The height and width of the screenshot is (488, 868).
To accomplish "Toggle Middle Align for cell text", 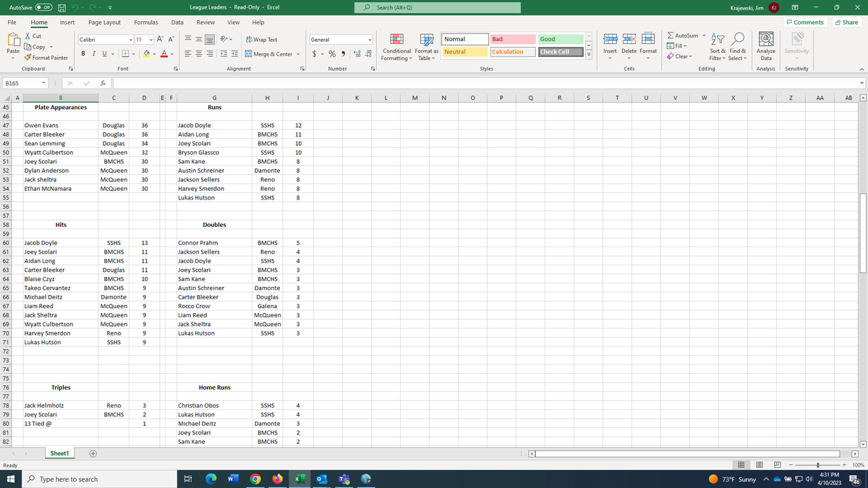I will point(200,40).
